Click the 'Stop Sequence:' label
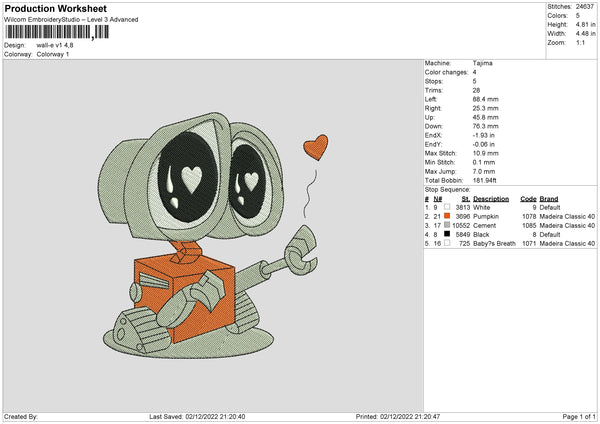 coord(447,190)
